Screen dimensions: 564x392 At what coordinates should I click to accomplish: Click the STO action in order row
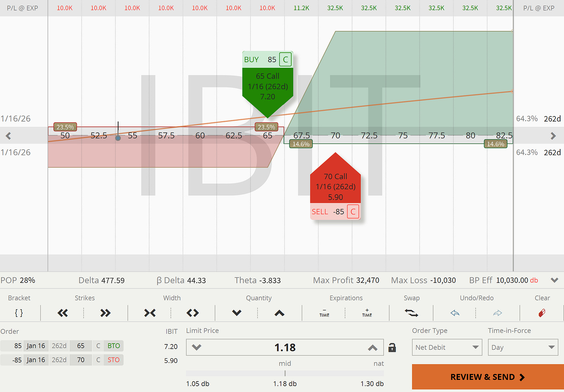(113, 360)
